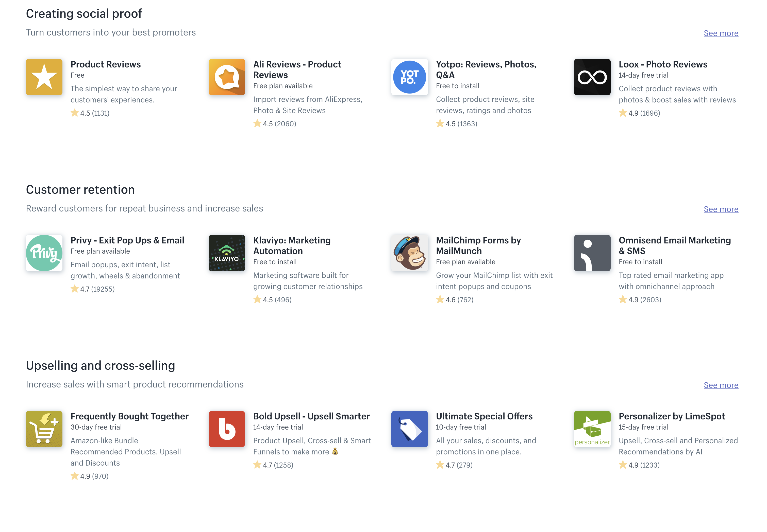
Task: Open the Omnisend gray 'i' icon
Action: tap(592, 253)
